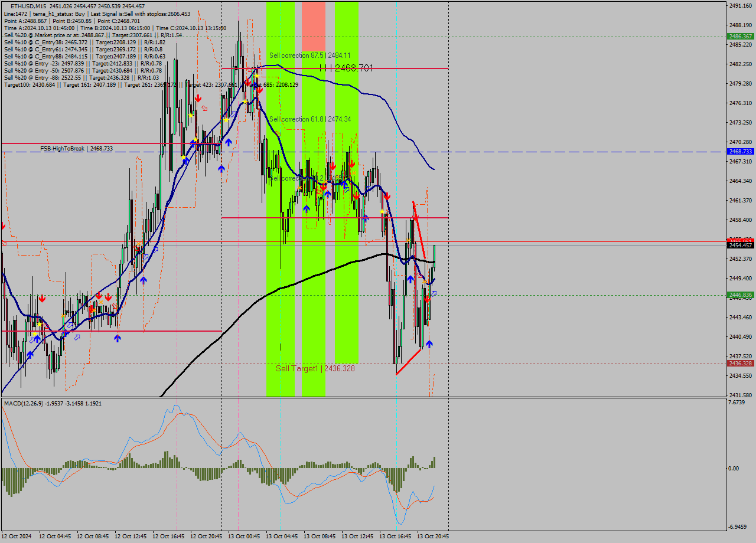Click the 2431.580 price axis label
Viewport: 756px width, 543px height.
click(741, 395)
